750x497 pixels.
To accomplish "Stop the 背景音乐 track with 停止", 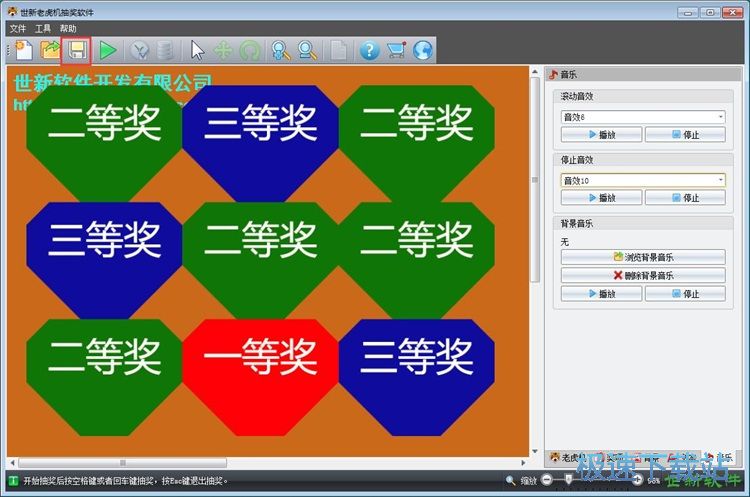I will [x=685, y=293].
